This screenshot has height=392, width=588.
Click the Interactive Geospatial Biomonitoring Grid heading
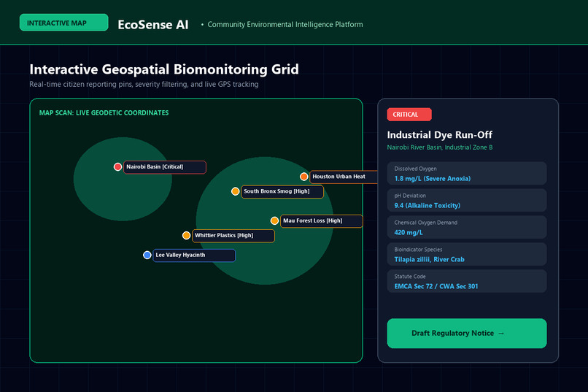pos(164,69)
